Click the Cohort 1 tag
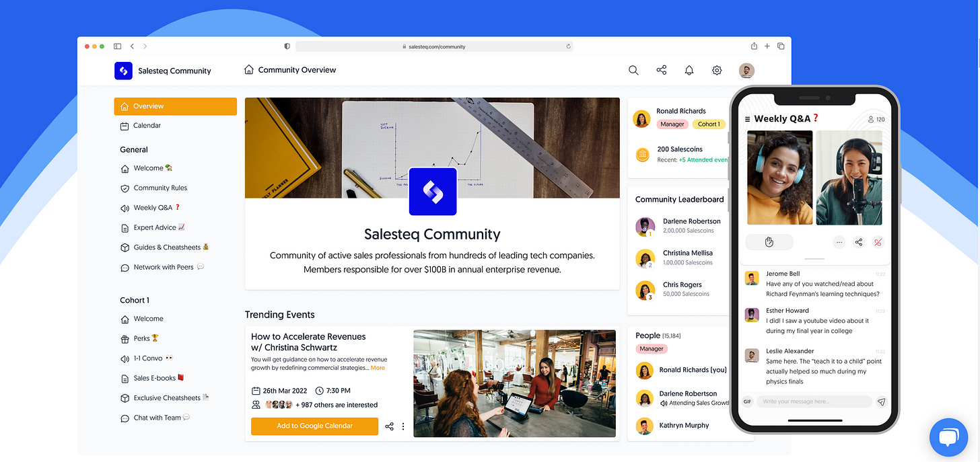 [x=709, y=124]
